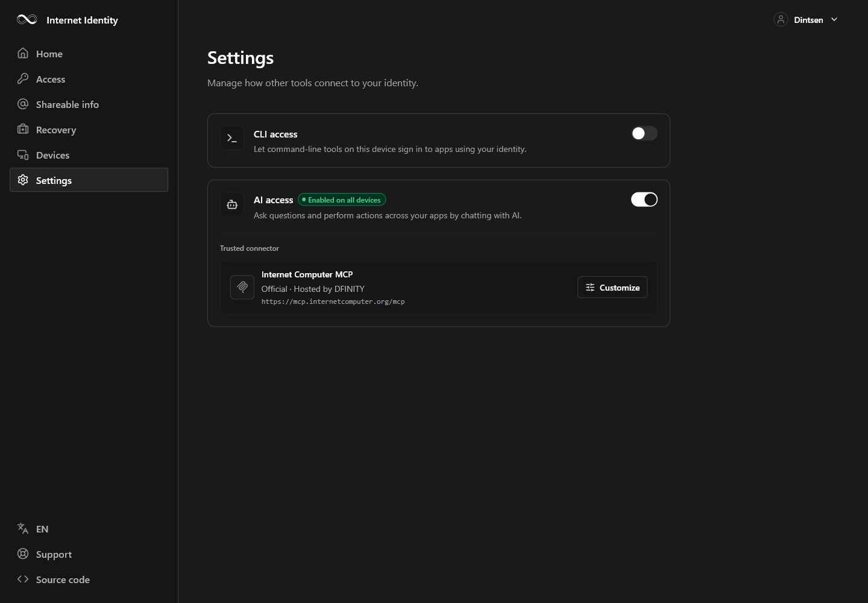Image resolution: width=868 pixels, height=603 pixels.
Task: Go to the Home page
Action: [89, 54]
